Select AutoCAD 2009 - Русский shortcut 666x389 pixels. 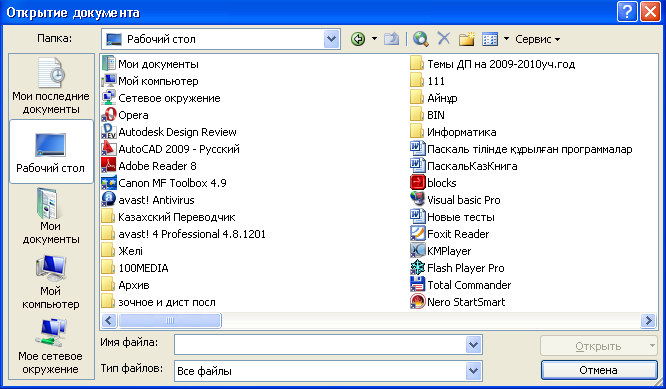[171, 149]
